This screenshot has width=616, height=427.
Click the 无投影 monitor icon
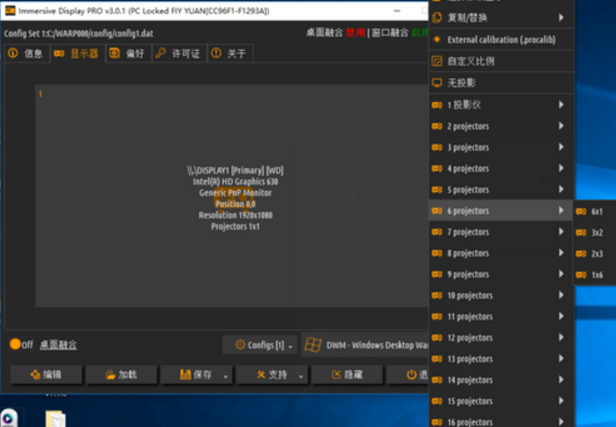(437, 82)
